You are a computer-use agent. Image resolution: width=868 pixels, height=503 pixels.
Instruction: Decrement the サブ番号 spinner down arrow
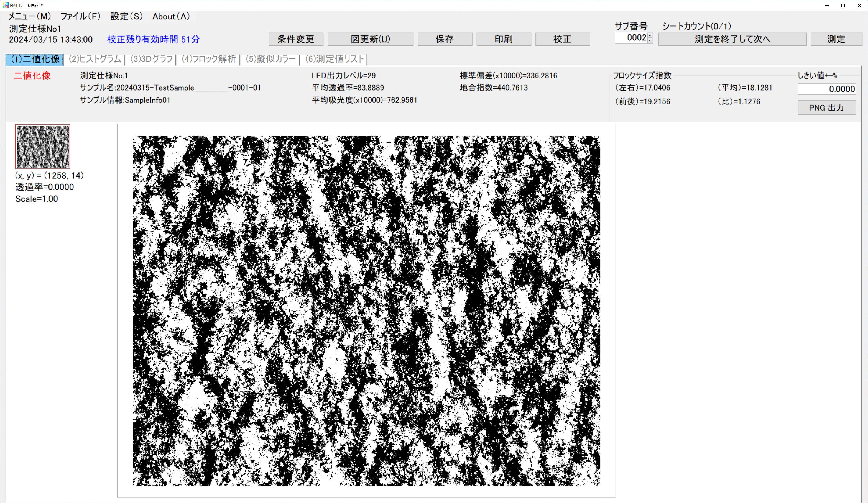click(x=650, y=41)
